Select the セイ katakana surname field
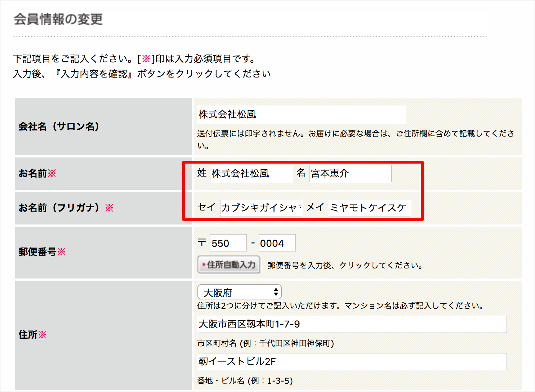 pyautogui.click(x=260, y=208)
